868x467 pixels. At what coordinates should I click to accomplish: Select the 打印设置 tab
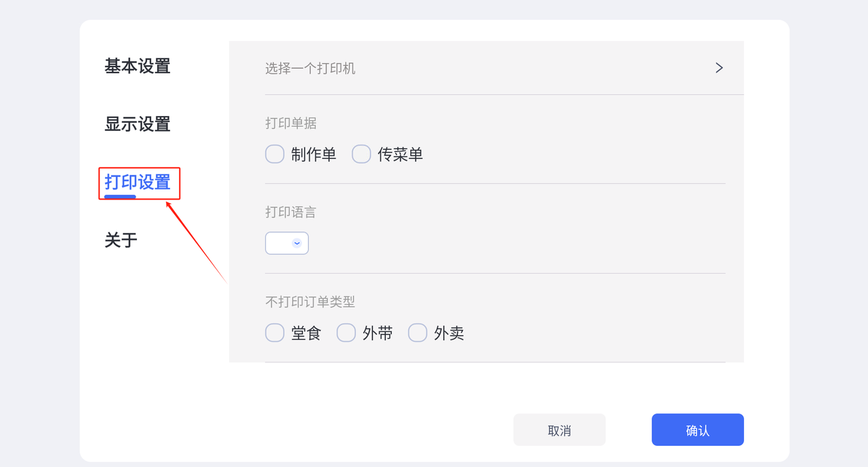pyautogui.click(x=138, y=183)
